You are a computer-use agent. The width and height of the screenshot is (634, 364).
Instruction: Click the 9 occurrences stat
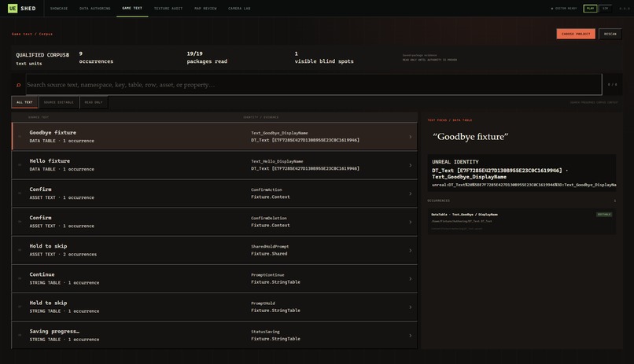click(x=96, y=57)
